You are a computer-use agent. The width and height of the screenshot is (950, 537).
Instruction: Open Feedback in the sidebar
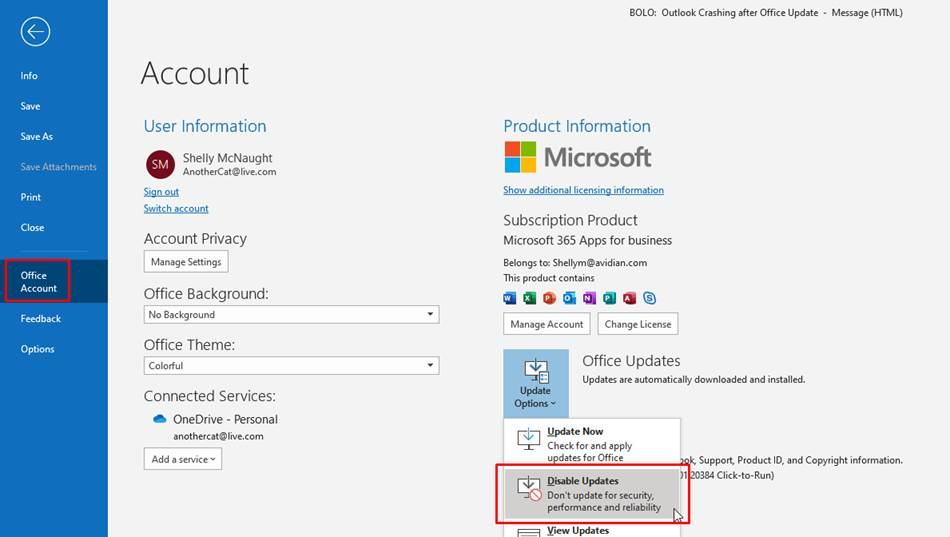click(41, 318)
